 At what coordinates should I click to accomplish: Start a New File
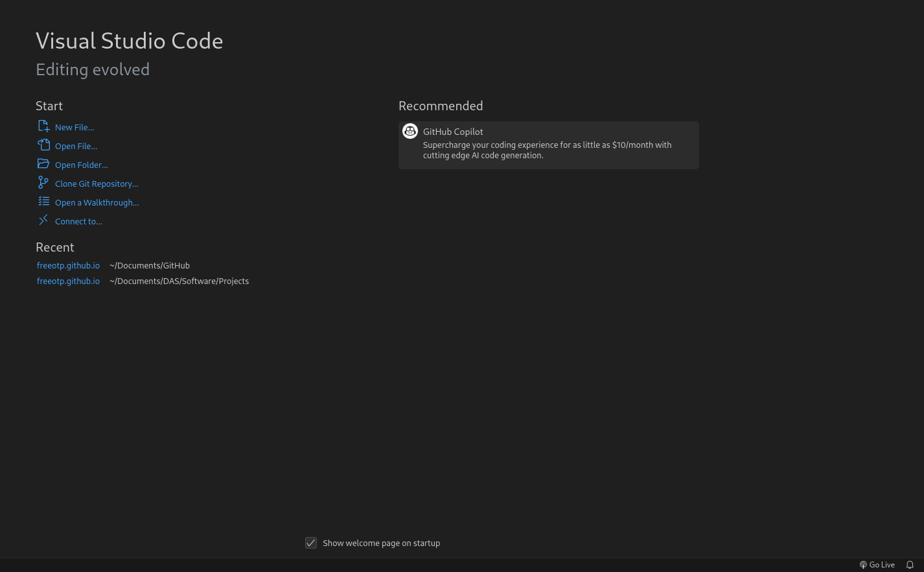[75, 127]
